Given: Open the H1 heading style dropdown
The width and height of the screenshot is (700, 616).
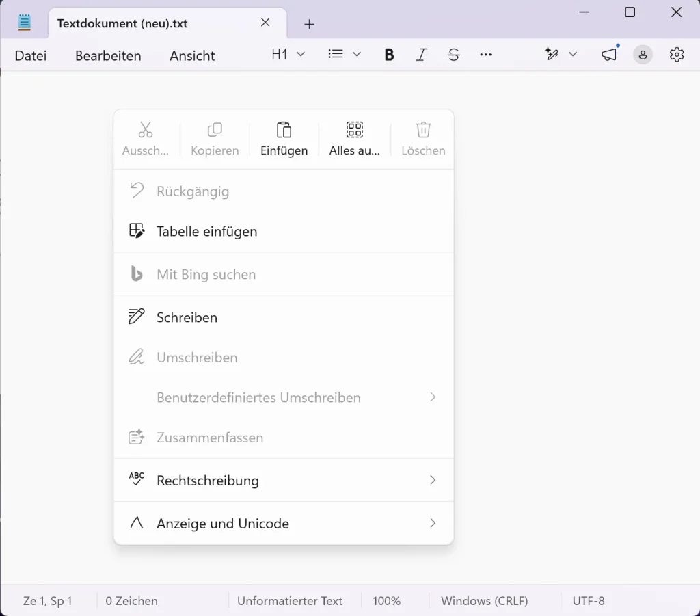Looking at the screenshot, I should 288,55.
